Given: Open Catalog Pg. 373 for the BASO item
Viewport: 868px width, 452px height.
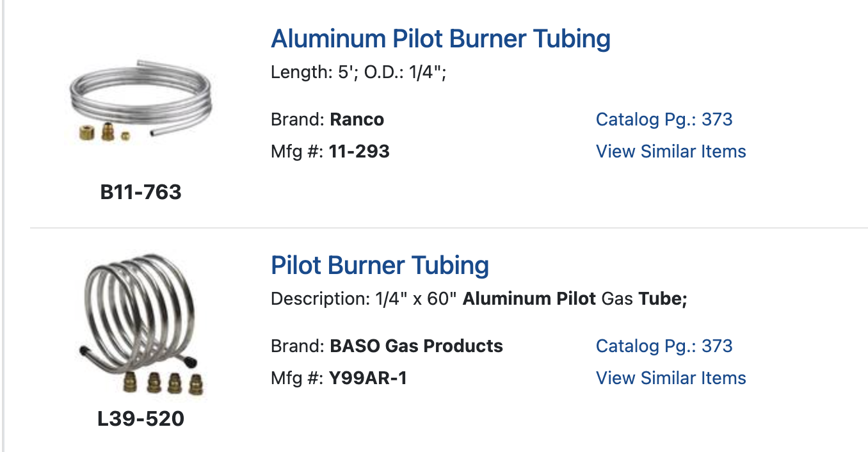Looking at the screenshot, I should click(x=664, y=346).
